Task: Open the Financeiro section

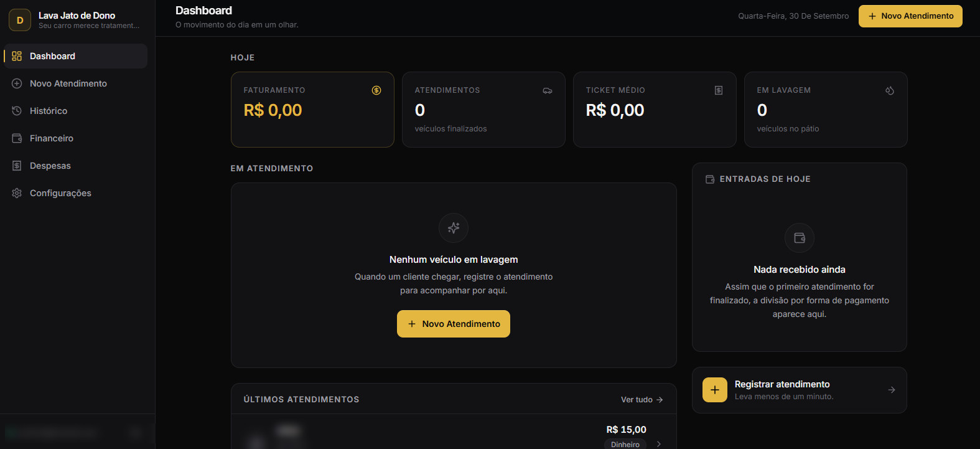Action: 75,138
